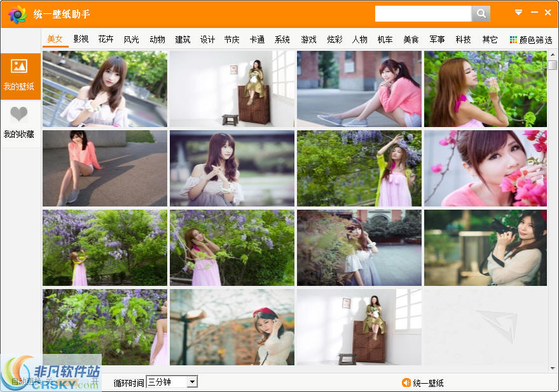559x392 pixels.
Task: Toggle the 颜色筛选 color filtering option
Action: coord(532,39)
